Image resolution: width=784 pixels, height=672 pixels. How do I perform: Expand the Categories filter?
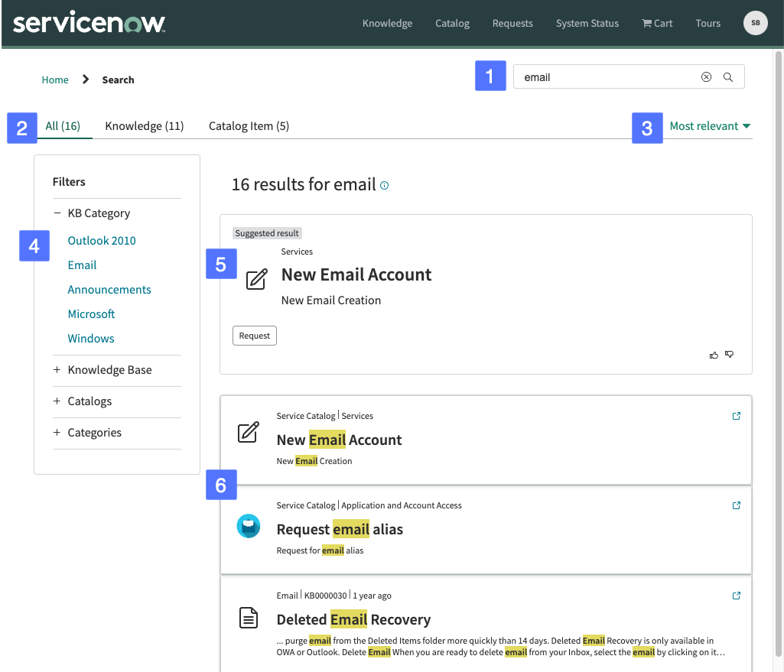[57, 433]
